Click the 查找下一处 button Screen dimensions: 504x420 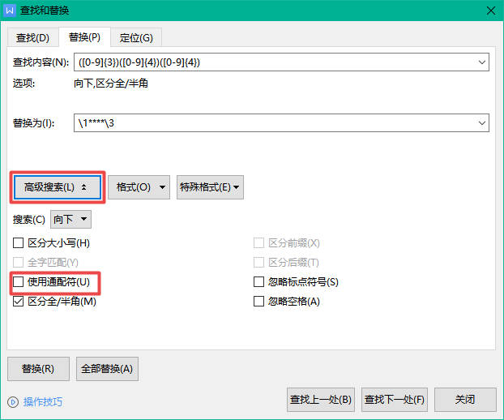pos(395,400)
